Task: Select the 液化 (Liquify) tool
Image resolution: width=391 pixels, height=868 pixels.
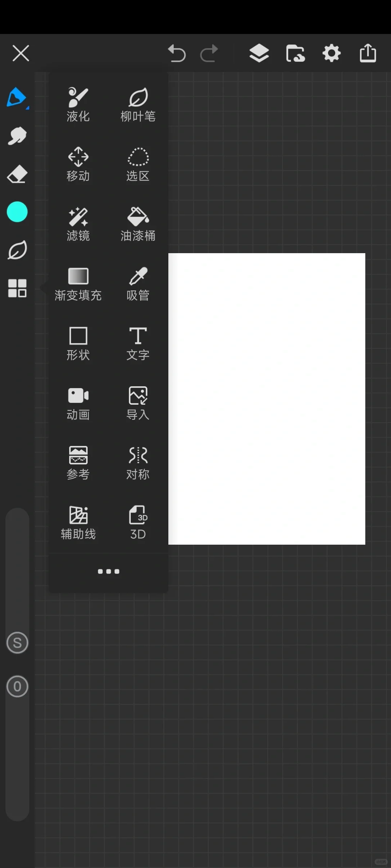Action: pyautogui.click(x=78, y=105)
